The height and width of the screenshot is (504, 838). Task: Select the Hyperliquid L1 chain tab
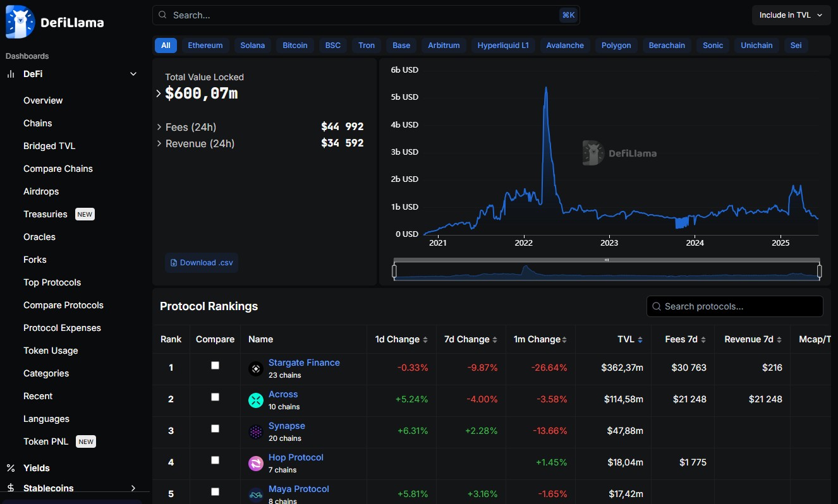(503, 45)
